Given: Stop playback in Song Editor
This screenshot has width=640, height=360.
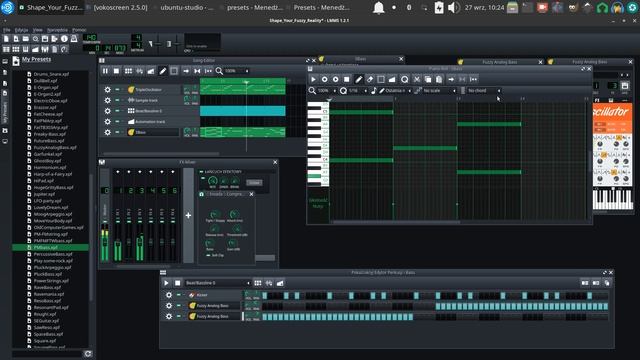Looking at the screenshot, I should point(116,71).
